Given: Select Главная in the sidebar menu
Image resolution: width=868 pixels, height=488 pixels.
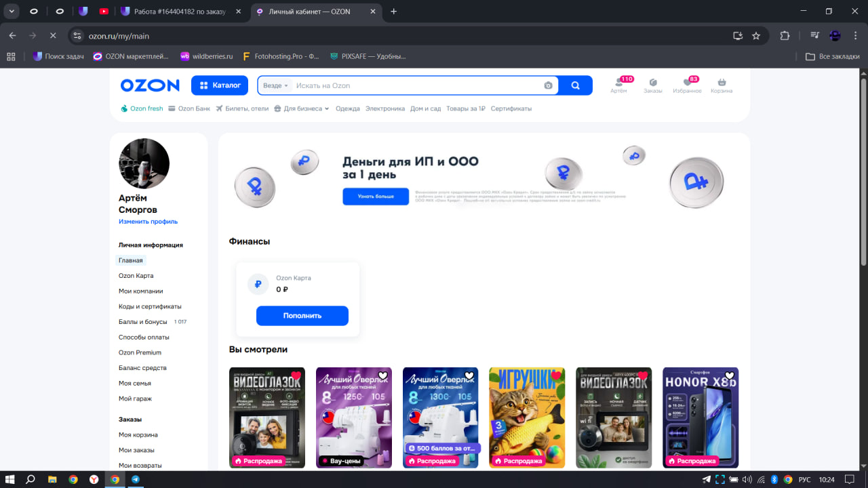Looking at the screenshot, I should point(131,260).
